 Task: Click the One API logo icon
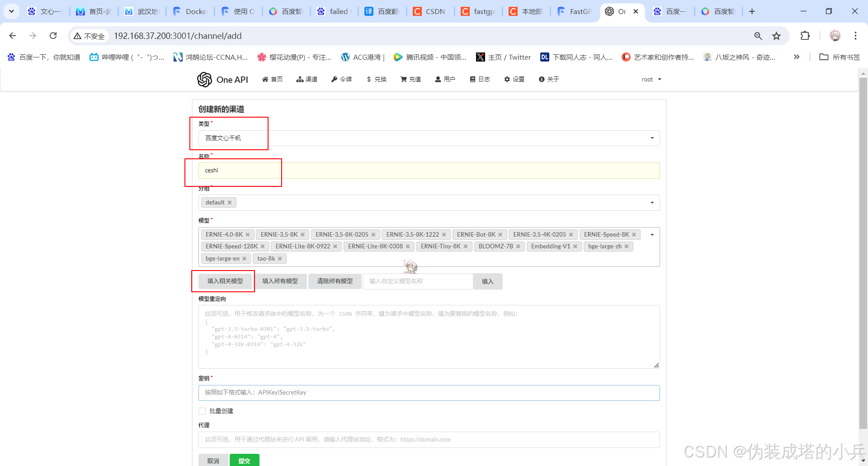coord(204,80)
